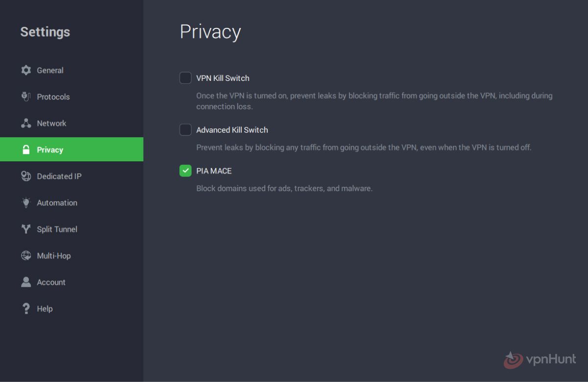Open the Account tab label
588x382 pixels.
coord(51,282)
